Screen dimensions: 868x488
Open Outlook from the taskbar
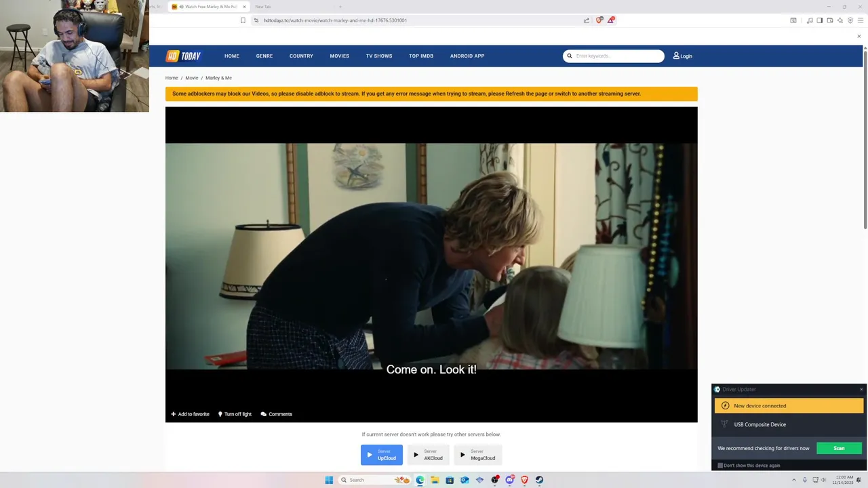coord(465,480)
